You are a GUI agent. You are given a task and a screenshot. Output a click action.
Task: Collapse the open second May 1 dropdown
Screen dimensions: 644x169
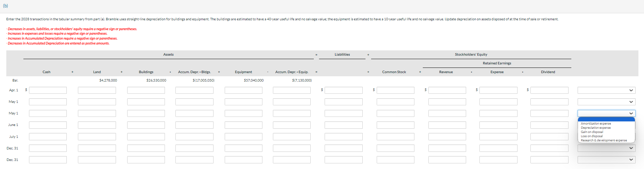point(606,113)
